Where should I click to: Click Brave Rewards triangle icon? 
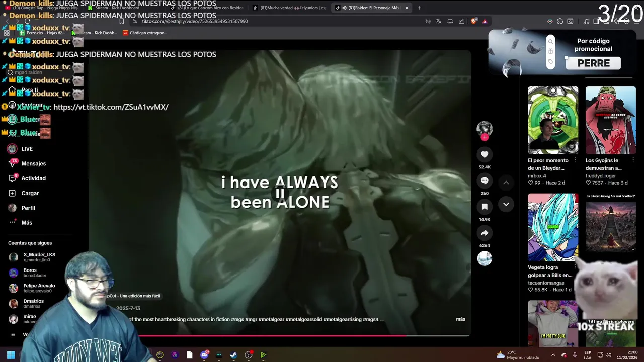[x=485, y=21]
